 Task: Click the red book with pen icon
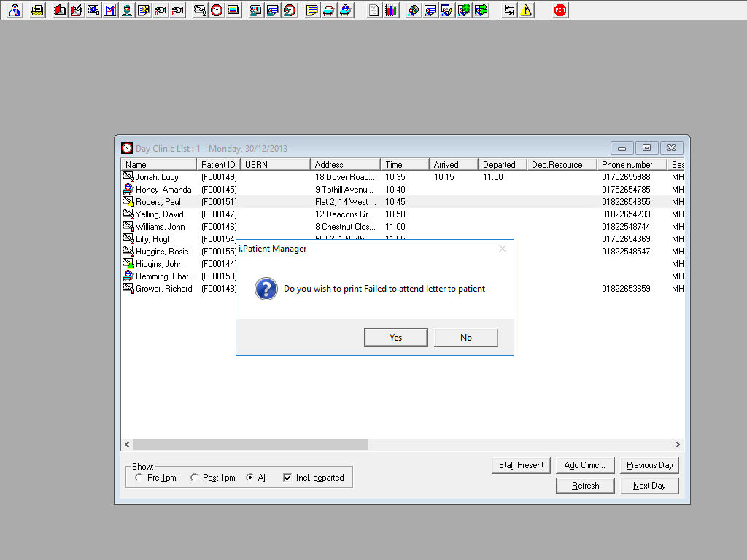coord(76,10)
